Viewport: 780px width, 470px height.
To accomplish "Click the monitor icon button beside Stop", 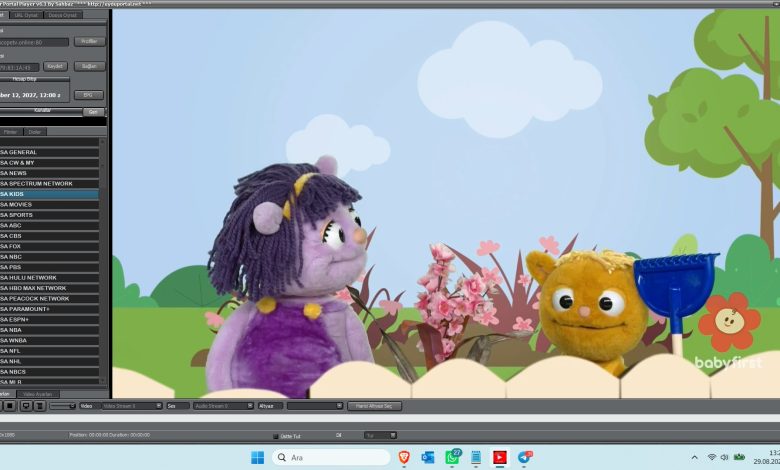I will (26, 406).
